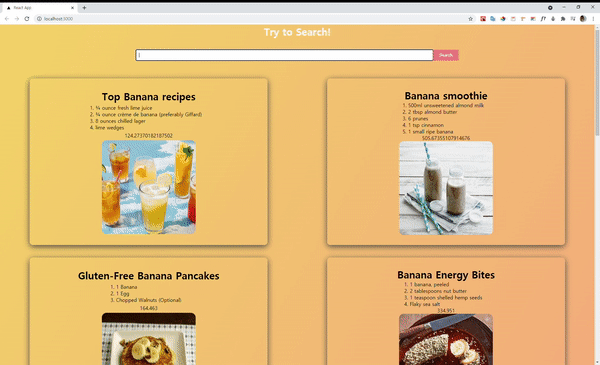Open the blue cloud-shaped extension icon
Viewport: 600px width, 365px height.
(493, 19)
